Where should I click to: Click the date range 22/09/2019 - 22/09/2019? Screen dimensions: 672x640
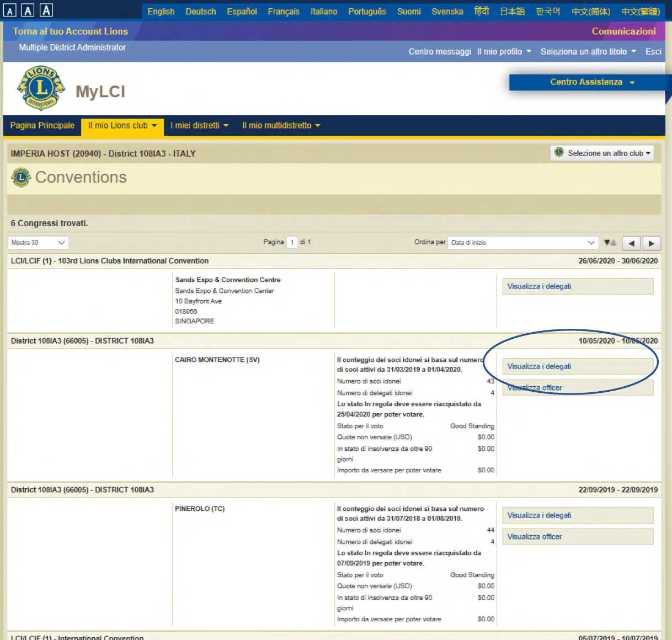(618, 490)
